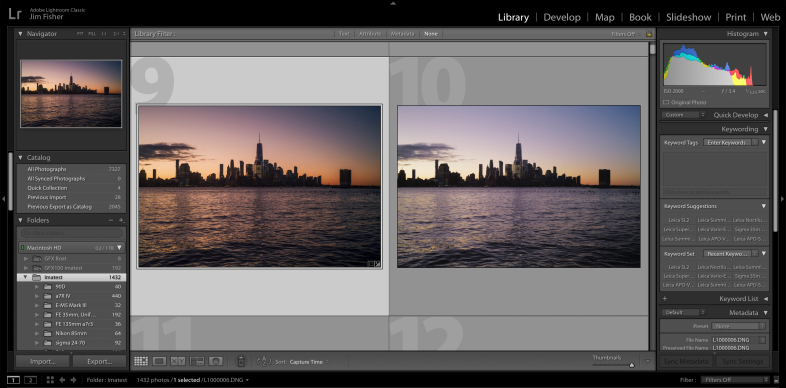This screenshot has width=786, height=388.
Task: Open second window button 2
Action: click(x=30, y=380)
